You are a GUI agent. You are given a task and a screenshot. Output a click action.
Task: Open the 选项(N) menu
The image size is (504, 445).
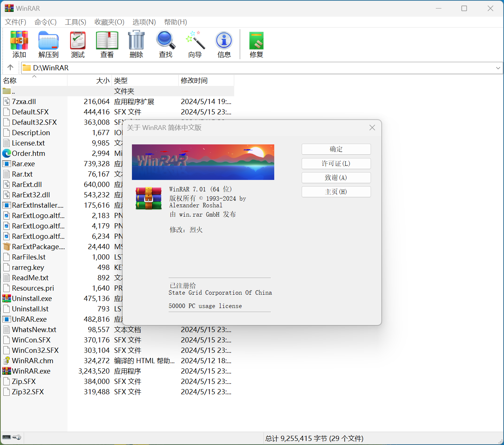(x=144, y=22)
